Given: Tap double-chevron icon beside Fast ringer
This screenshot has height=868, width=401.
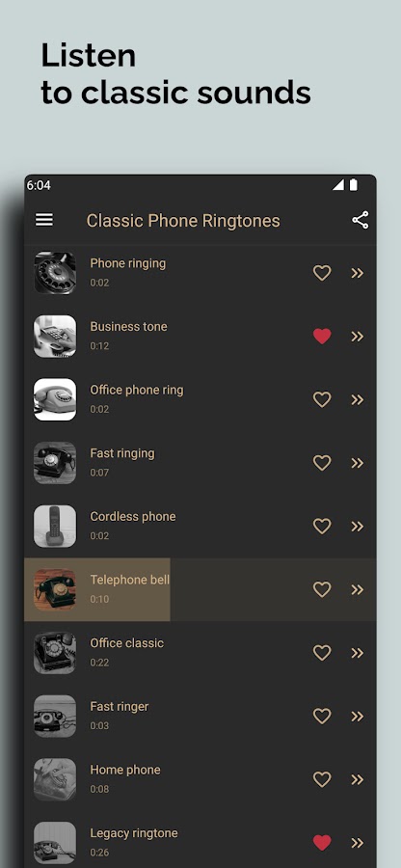Looking at the screenshot, I should tap(358, 717).
